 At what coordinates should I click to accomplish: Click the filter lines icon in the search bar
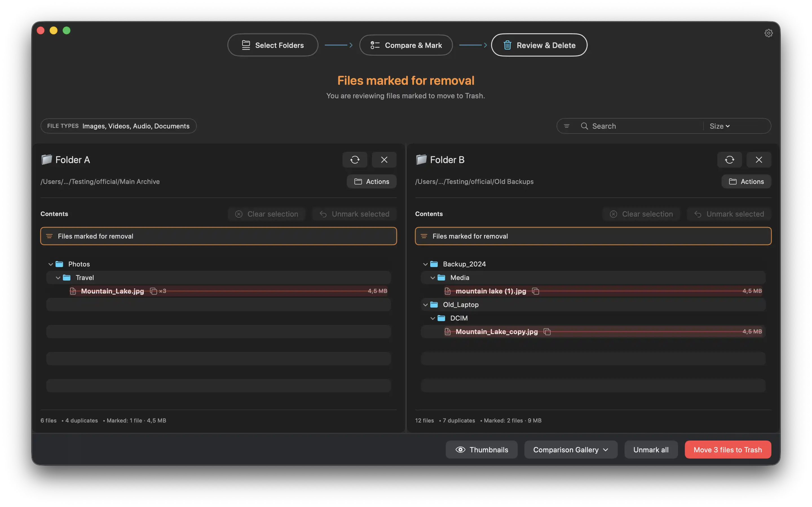pyautogui.click(x=566, y=126)
